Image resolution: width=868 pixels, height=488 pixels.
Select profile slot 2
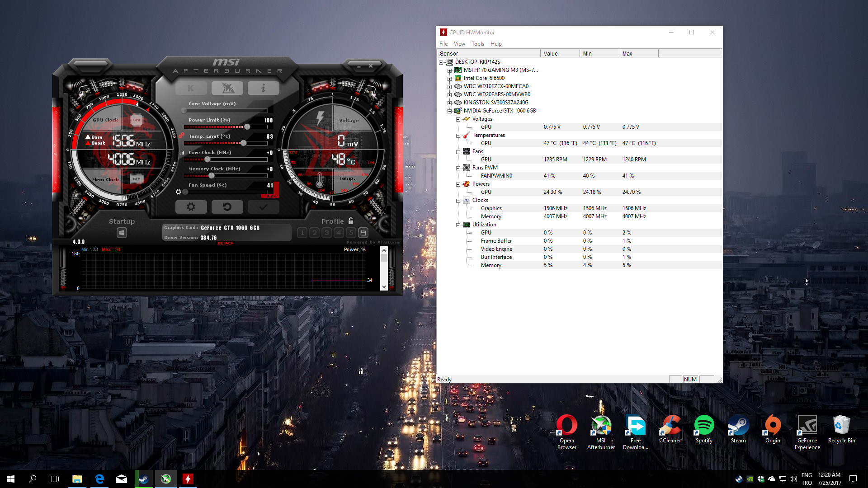pyautogui.click(x=315, y=233)
